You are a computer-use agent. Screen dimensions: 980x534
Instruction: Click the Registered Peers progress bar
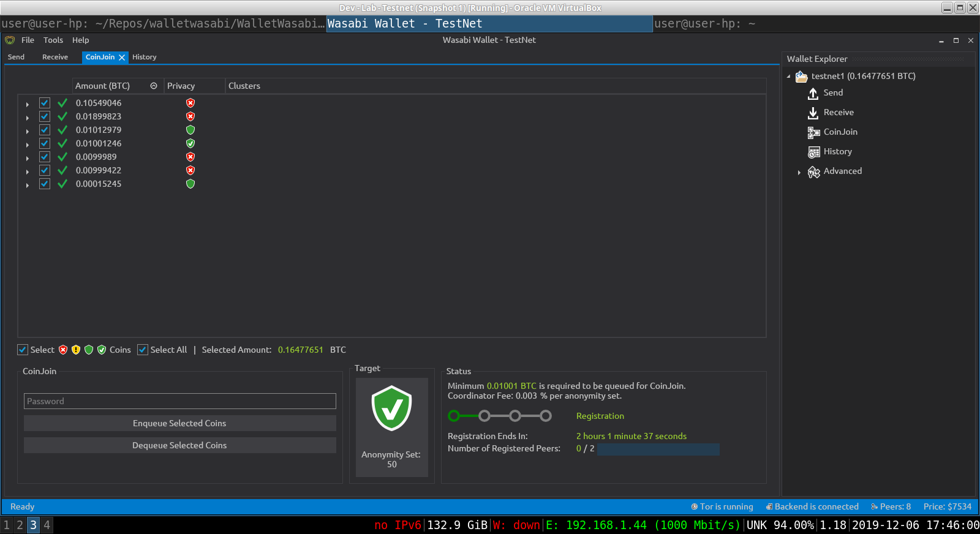click(x=658, y=449)
